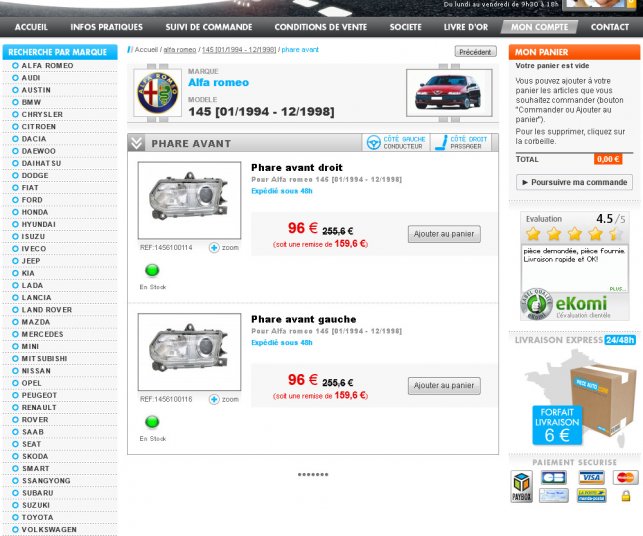Click the forfait livraison 6 € banner
The height and width of the screenshot is (536, 643).
click(557, 425)
